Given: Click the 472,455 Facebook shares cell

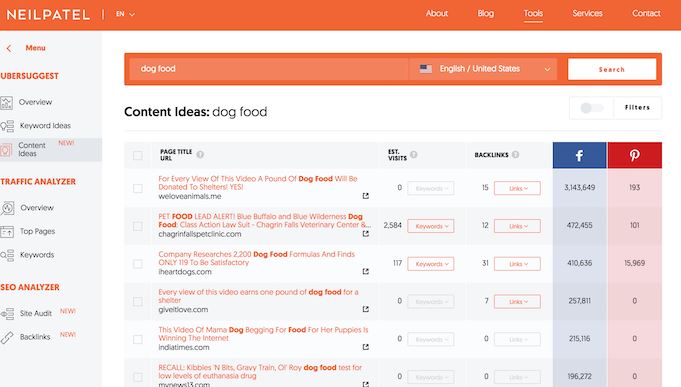Looking at the screenshot, I should click(579, 225).
